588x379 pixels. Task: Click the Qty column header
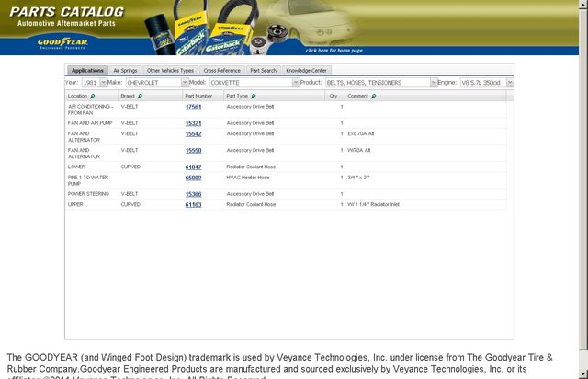(334, 97)
